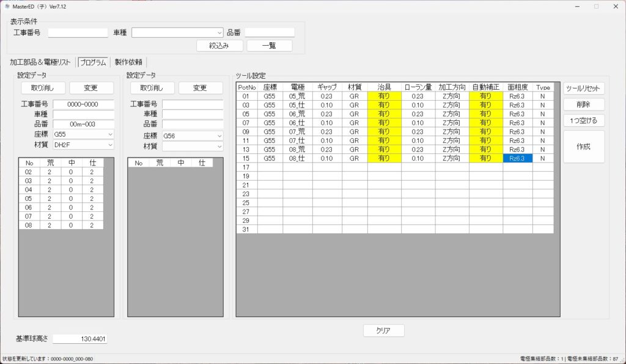Viewport: 626px width, 364px height.
Task: Select the highlighted Rz6.3 cell in row 15
Action: (x=517, y=158)
